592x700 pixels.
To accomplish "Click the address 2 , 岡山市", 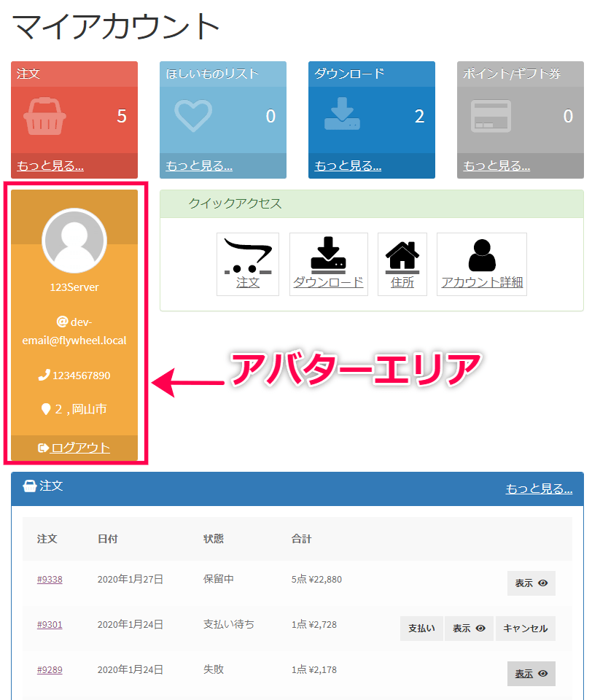I will (x=81, y=409).
